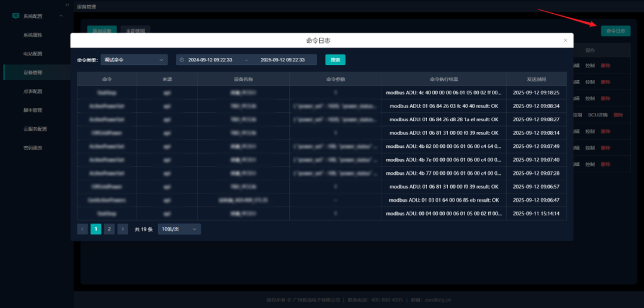Click timestamp 2025-09-11 15:14:14
Viewport: 644px width, 308px height.
[x=537, y=214]
